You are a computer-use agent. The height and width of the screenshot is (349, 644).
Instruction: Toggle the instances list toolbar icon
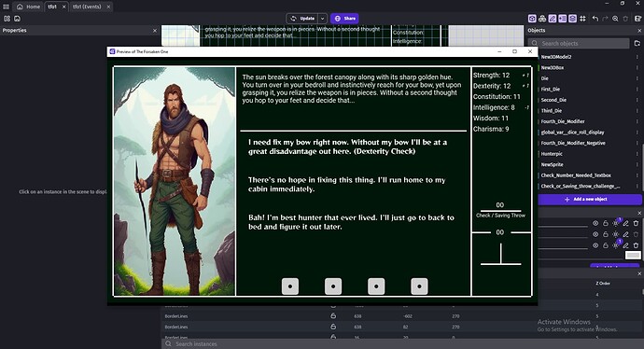(562, 19)
